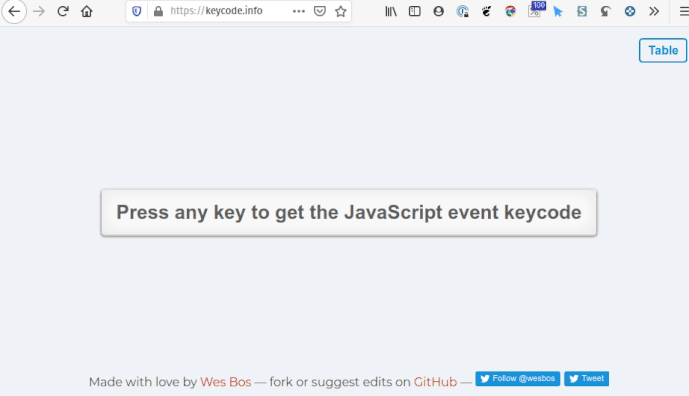Visit the Wes Bos link
This screenshot has width=689, height=396.
[x=225, y=382]
